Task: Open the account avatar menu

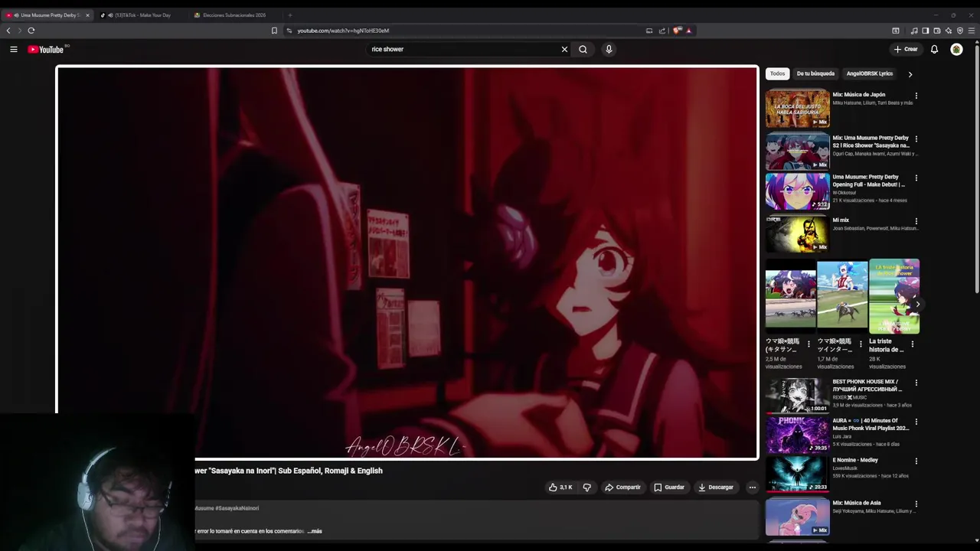Action: tap(956, 49)
